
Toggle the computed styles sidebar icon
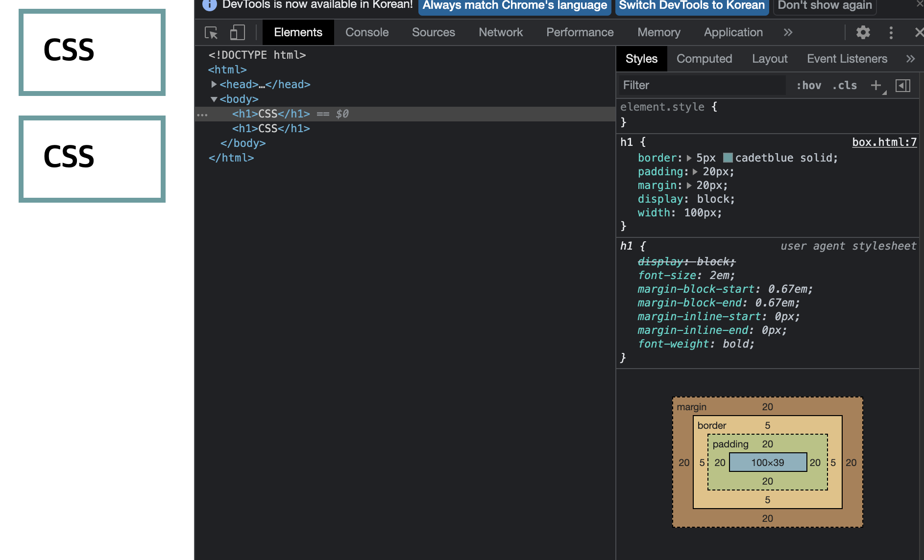click(903, 86)
